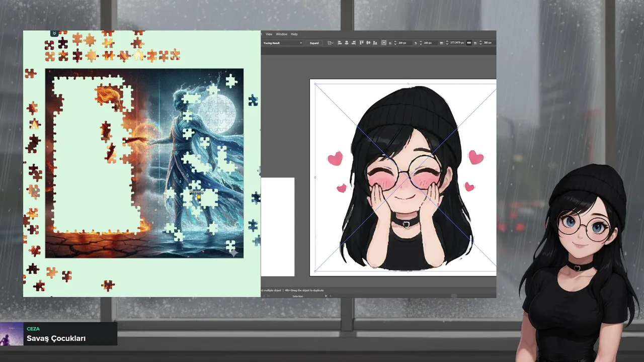Click the Y position value field
Viewport: 644px width, 362px height.
430,43
